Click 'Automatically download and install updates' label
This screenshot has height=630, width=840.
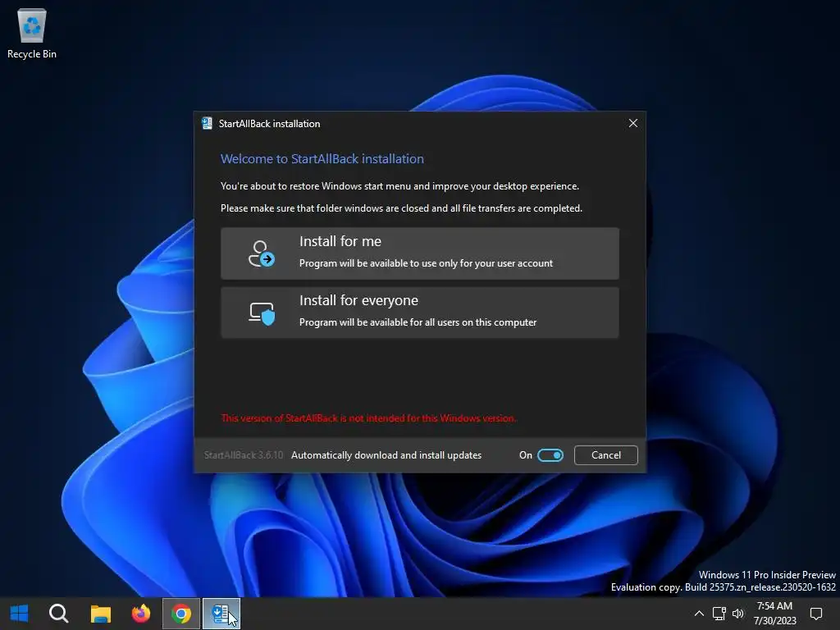click(386, 454)
